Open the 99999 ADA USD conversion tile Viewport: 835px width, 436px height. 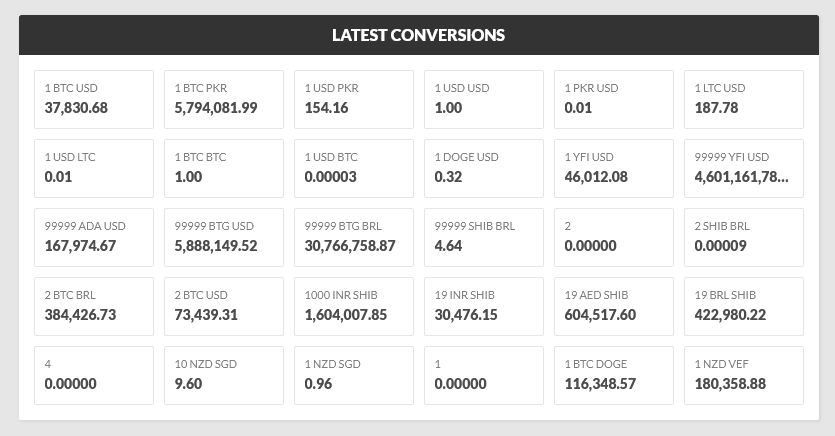(94, 237)
